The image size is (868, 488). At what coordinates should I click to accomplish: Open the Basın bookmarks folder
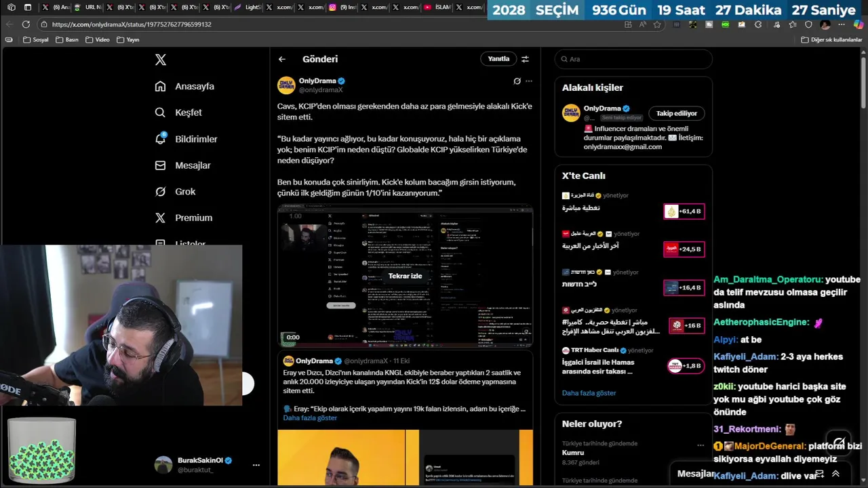(67, 40)
